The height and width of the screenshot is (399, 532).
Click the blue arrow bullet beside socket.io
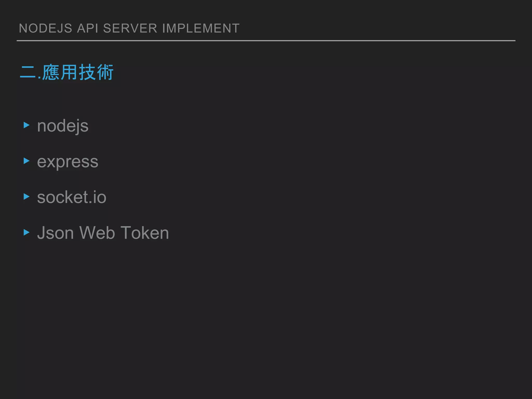[x=26, y=196]
